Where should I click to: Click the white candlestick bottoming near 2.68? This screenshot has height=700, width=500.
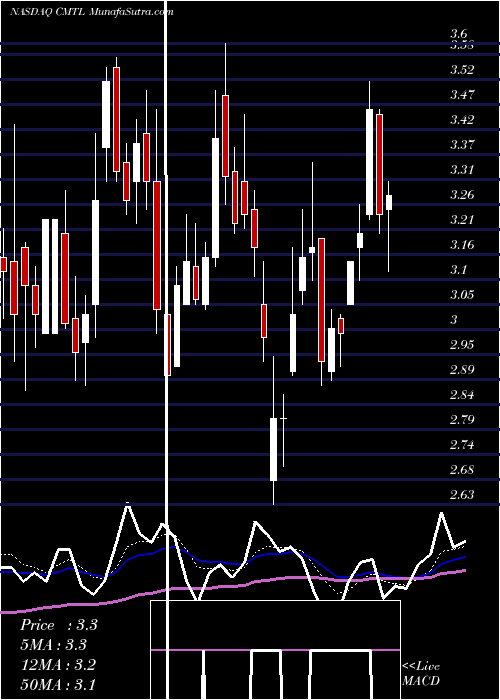coord(273,449)
